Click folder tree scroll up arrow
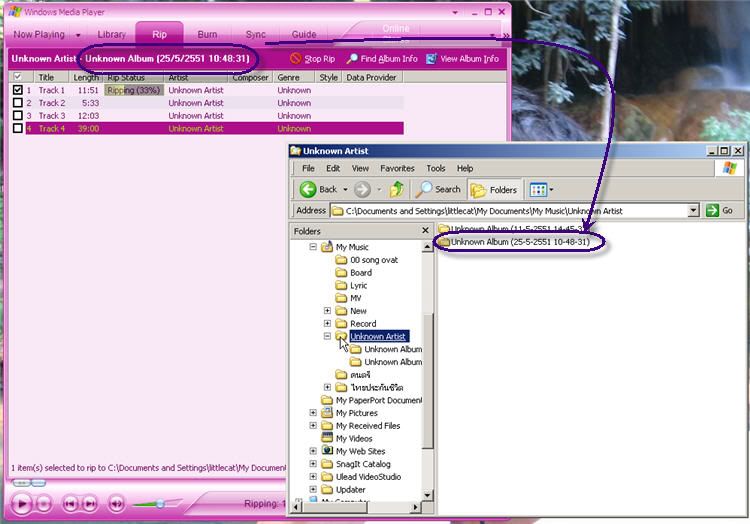The width and height of the screenshot is (750, 524). 428,247
